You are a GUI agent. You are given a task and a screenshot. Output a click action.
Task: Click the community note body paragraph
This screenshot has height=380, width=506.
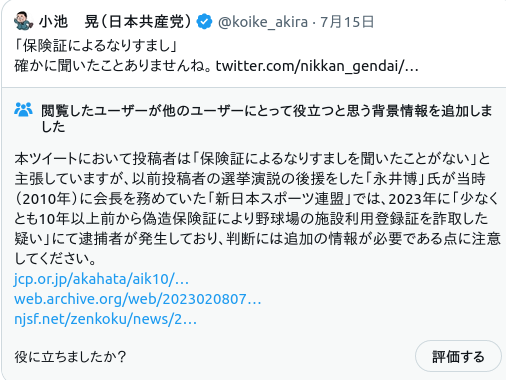[x=257, y=208]
